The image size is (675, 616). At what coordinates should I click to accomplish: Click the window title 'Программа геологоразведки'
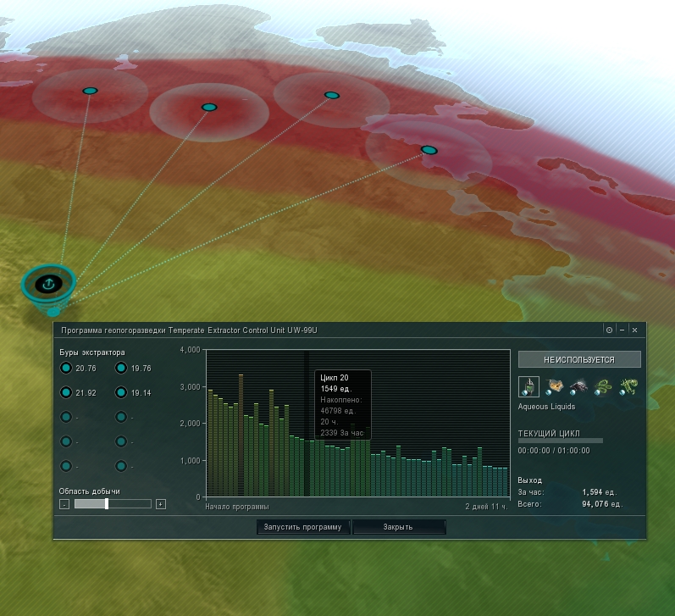(x=113, y=330)
